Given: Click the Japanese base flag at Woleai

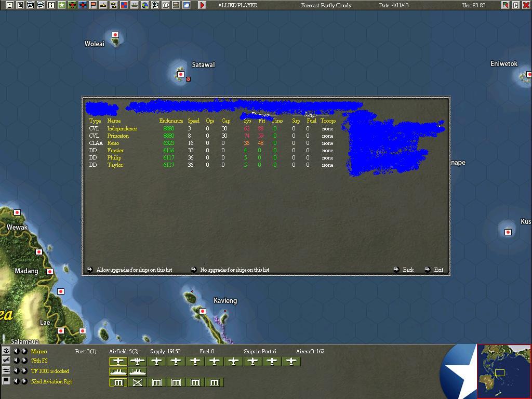Looking at the screenshot, I should click(x=115, y=35).
